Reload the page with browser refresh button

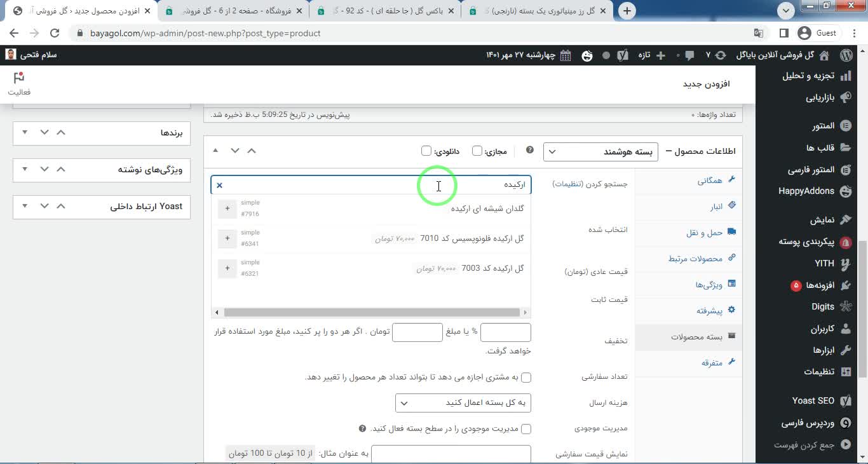pos(55,33)
